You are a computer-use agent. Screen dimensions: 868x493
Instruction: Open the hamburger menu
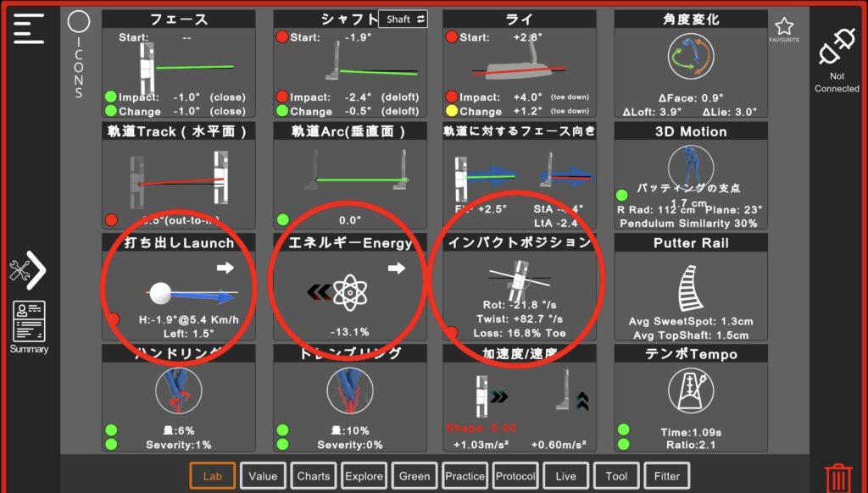[29, 29]
